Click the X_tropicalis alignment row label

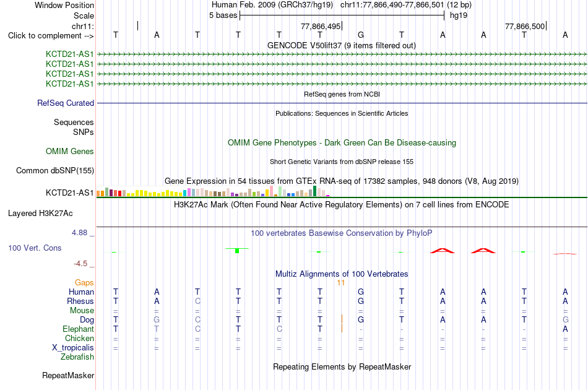(73, 348)
